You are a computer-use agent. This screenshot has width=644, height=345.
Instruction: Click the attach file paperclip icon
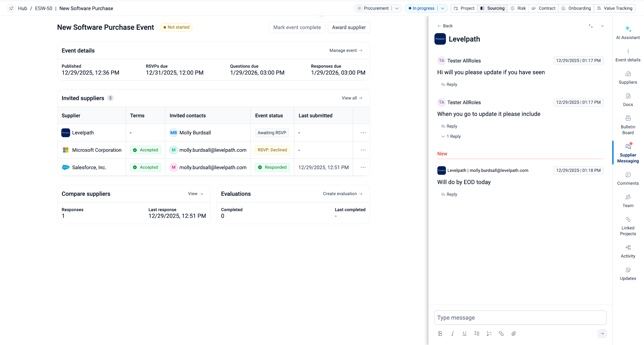[x=514, y=334]
